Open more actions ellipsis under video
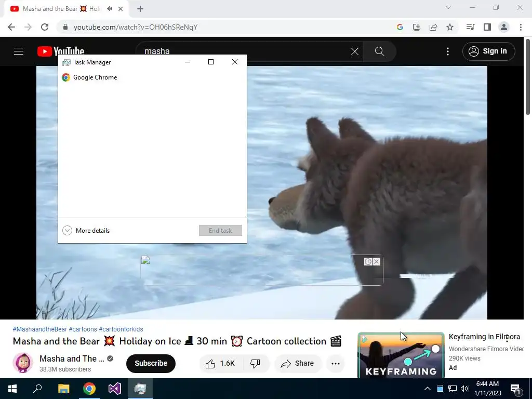Image resolution: width=532 pixels, height=399 pixels. [336, 363]
